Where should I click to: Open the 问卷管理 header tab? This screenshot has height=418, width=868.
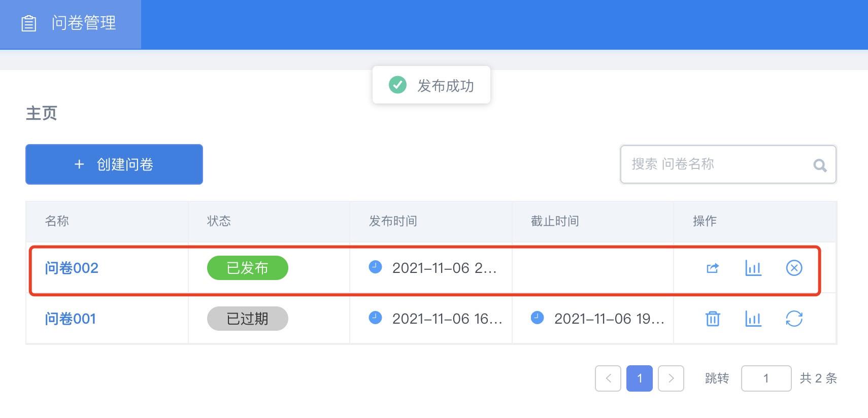[84, 23]
